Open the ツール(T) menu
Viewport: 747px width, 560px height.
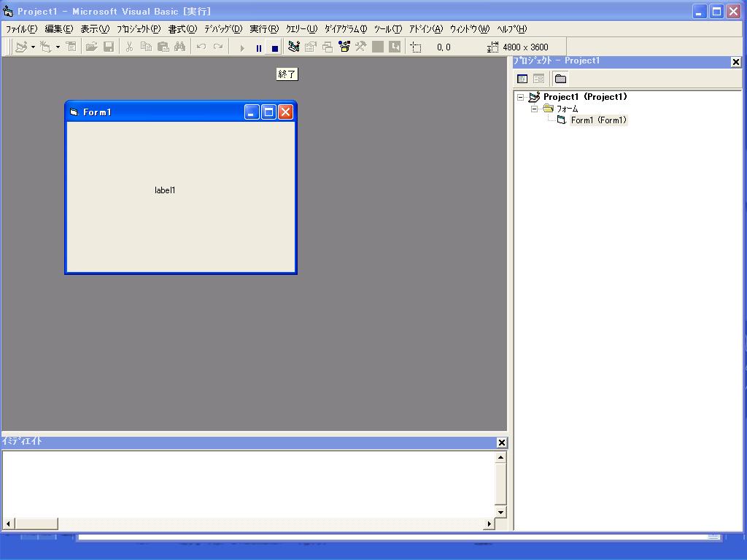(x=388, y=29)
